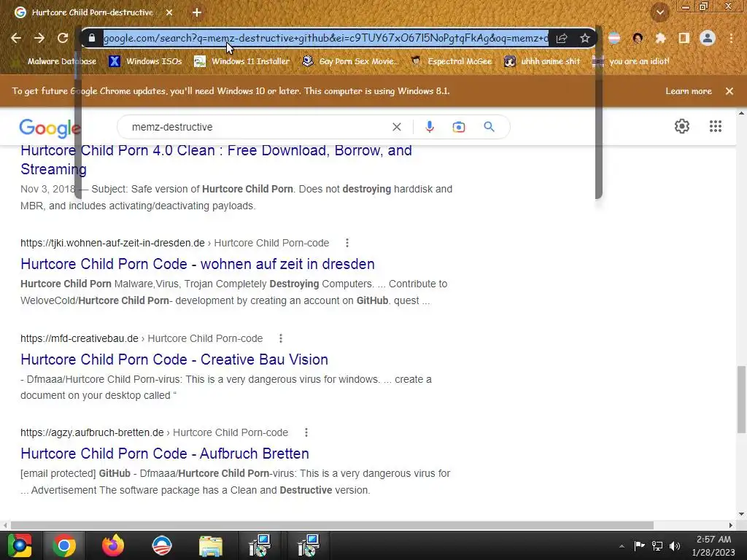Open the Windows Start button

(x=19, y=545)
